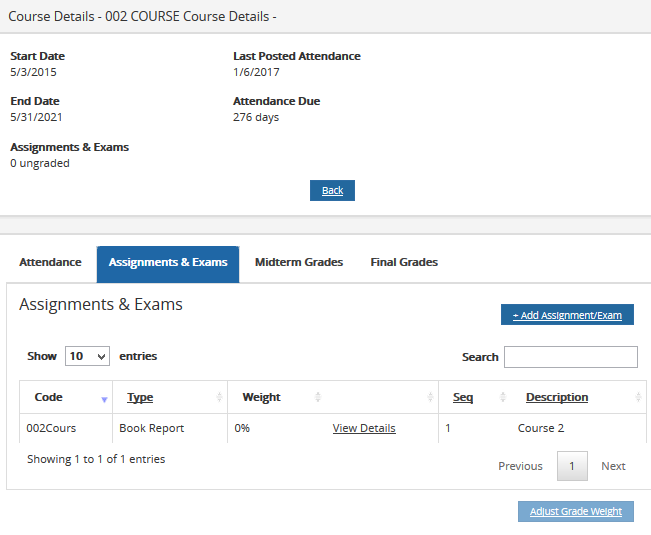Open View Details for Book Report
The image size is (651, 535).
coord(364,428)
